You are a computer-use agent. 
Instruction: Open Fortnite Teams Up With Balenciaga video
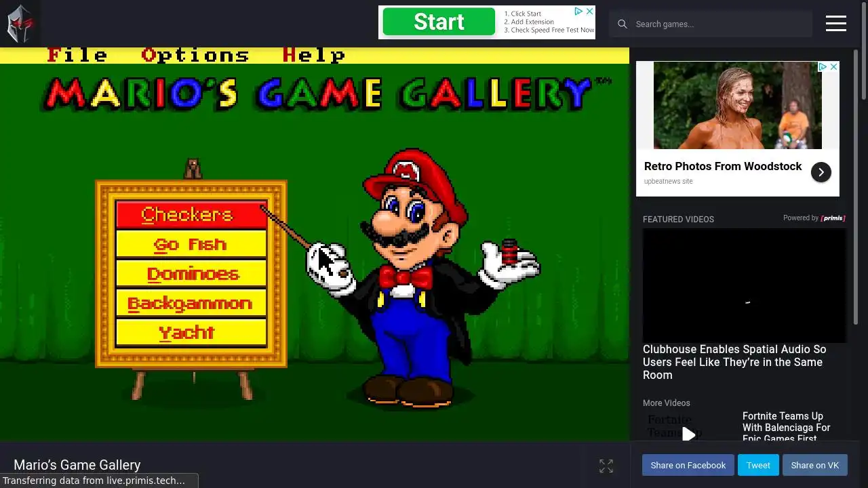[x=787, y=427]
